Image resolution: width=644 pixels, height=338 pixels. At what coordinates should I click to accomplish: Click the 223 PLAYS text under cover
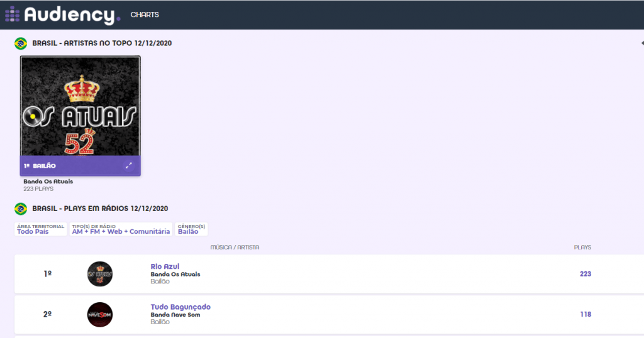(38, 188)
